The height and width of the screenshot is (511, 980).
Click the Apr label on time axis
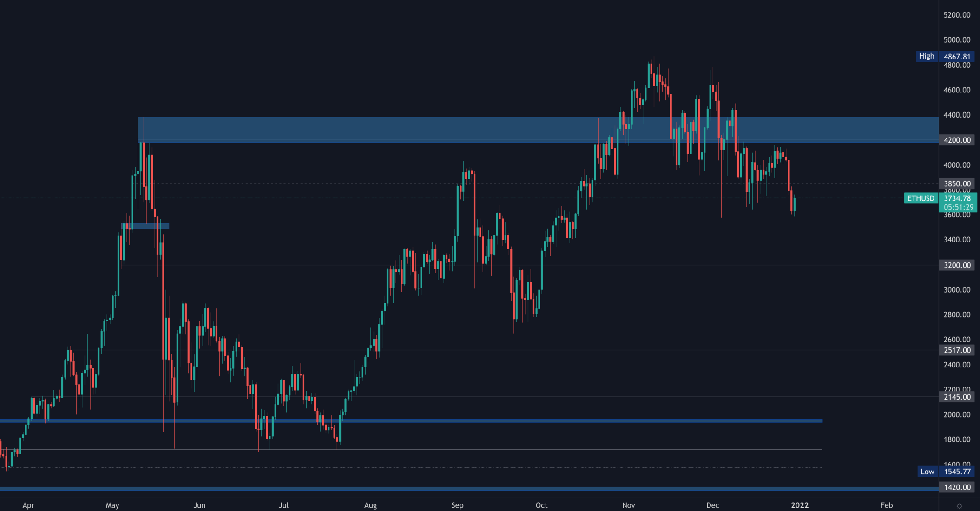tap(28, 505)
